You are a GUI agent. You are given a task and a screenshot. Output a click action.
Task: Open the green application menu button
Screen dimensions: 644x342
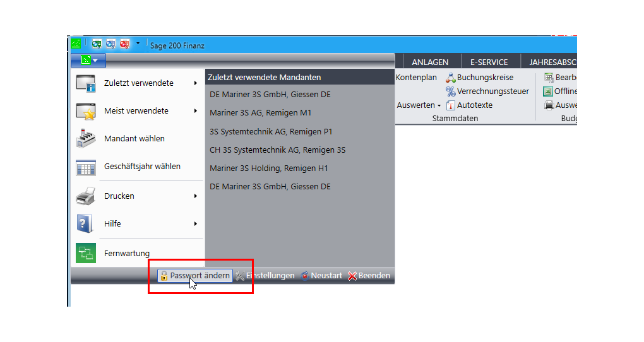click(x=88, y=61)
